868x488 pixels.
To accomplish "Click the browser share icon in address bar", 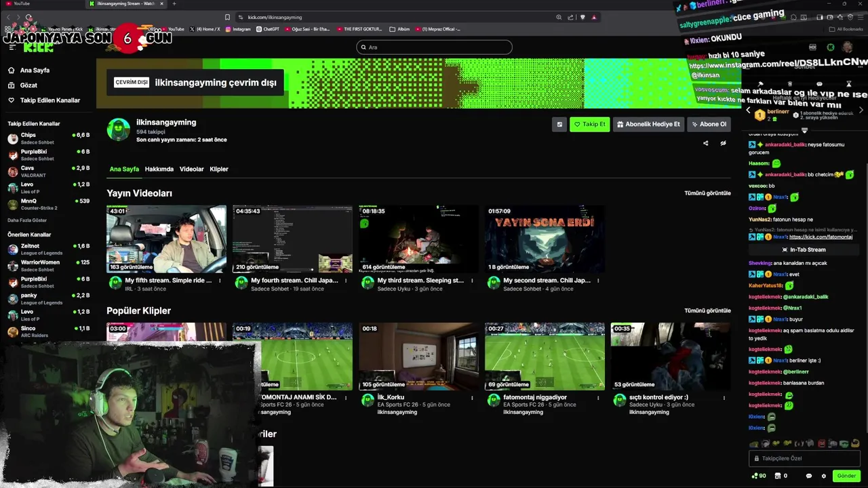I will click(x=570, y=17).
